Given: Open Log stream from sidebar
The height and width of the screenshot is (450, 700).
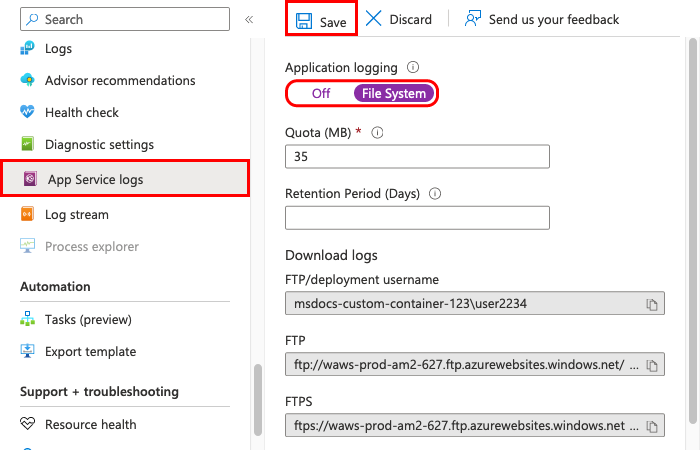Looking at the screenshot, I should coord(76,214).
